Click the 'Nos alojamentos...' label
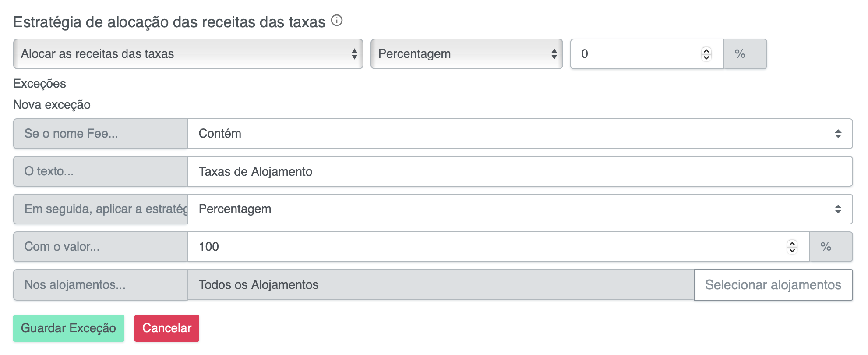 coord(100,285)
